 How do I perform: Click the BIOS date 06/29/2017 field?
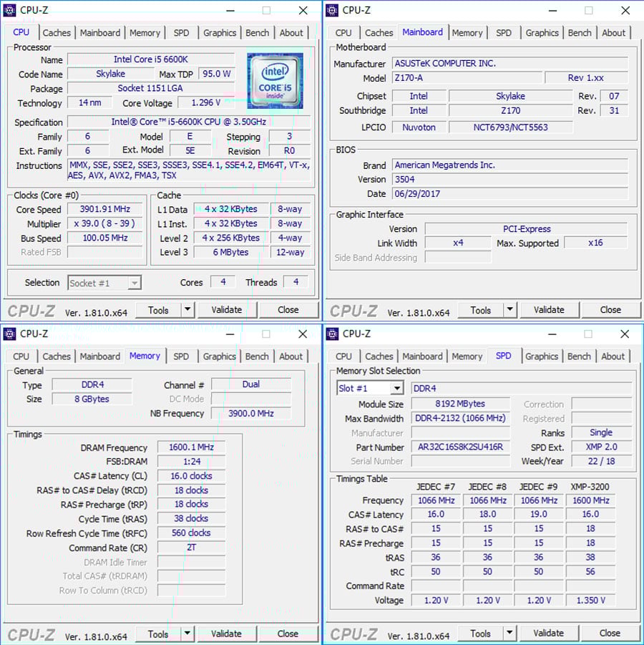click(510, 194)
